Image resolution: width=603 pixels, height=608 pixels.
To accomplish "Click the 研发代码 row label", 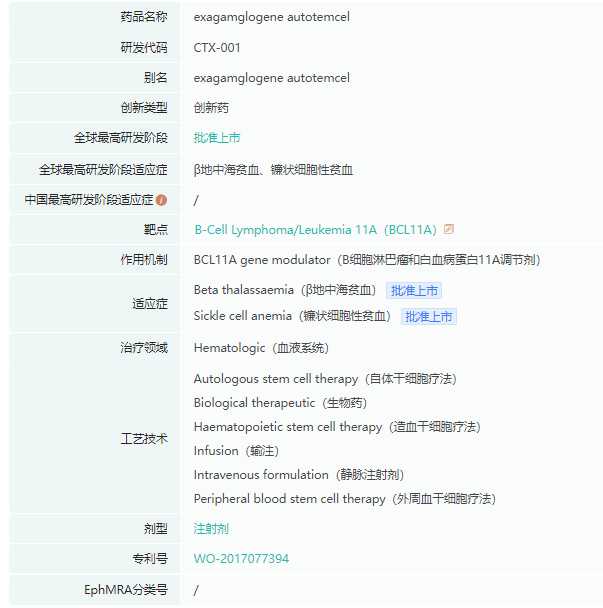I will (x=144, y=48).
